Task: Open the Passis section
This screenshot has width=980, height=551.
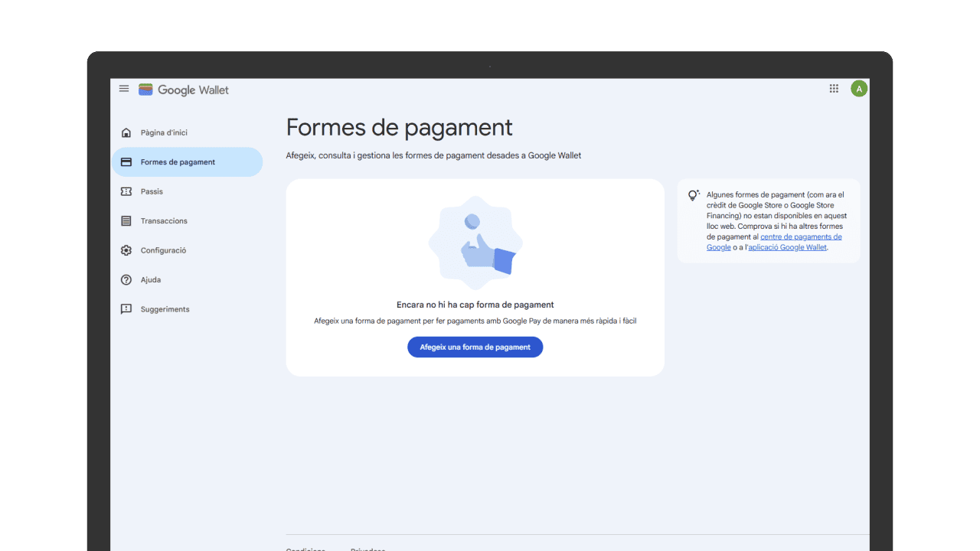Action: tap(152, 191)
